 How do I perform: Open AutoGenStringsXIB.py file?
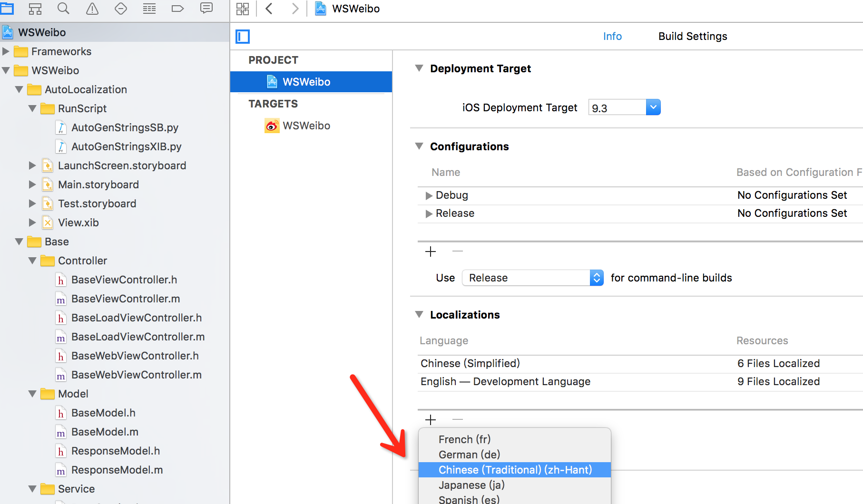pos(127,146)
